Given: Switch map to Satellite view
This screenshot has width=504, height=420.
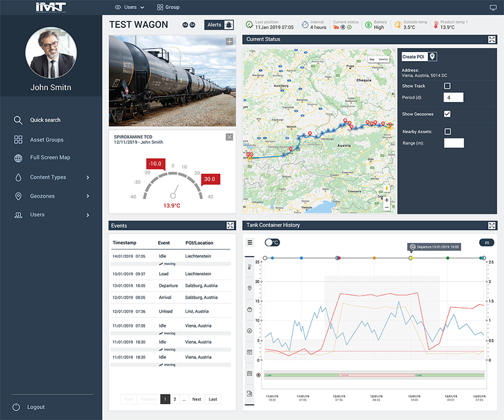Looking at the screenshot, I should point(383,59).
